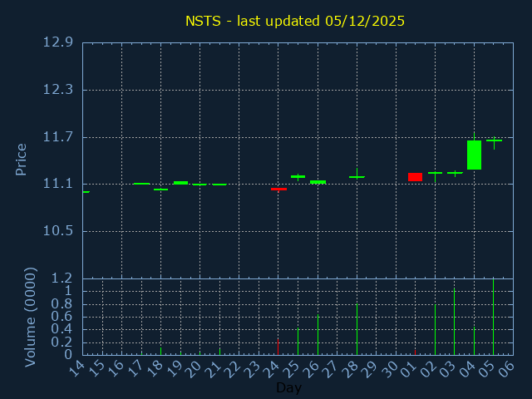Select the 11.7 price tick label
Image resolution: width=532 pixels, height=399 pixels.
pos(57,137)
